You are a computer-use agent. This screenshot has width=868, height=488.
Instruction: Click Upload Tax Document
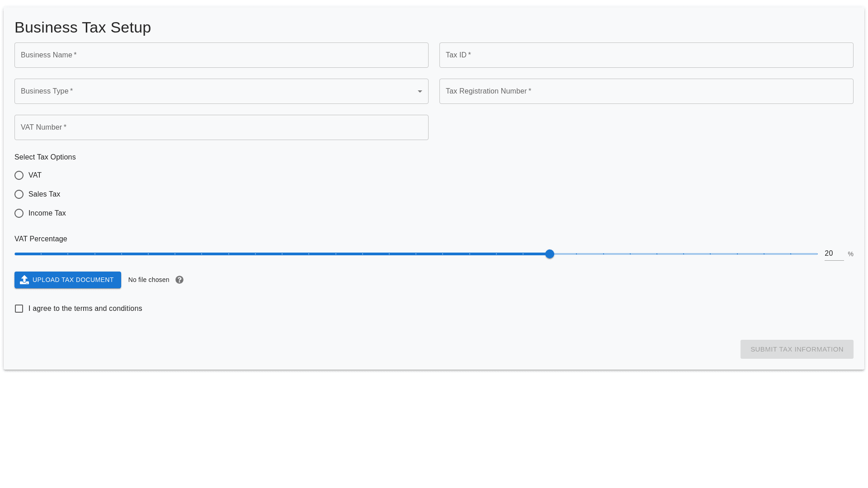pos(67,280)
